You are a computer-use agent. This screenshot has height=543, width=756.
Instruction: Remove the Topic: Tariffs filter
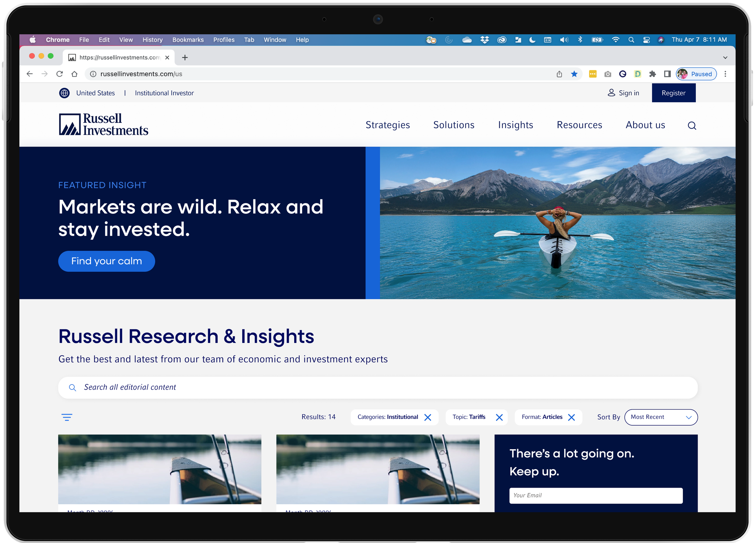coord(499,417)
